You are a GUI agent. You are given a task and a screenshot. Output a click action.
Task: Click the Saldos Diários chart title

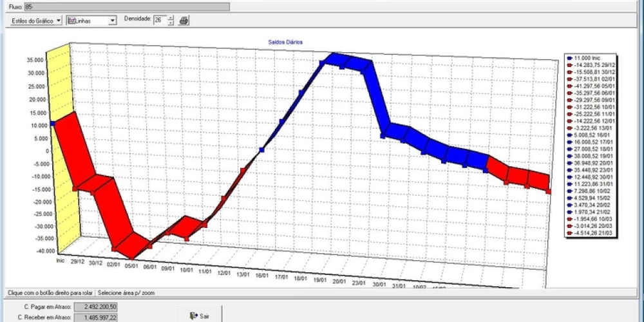tap(285, 42)
